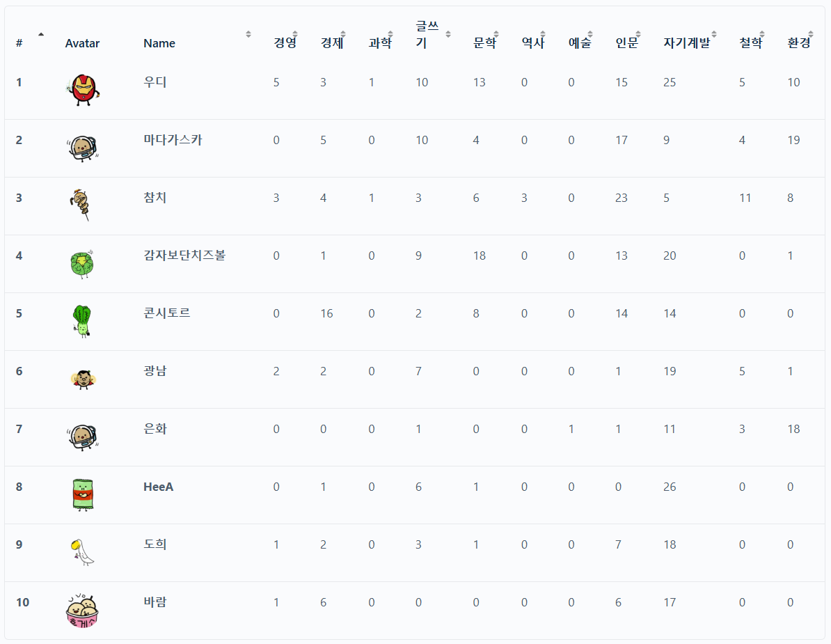Click the name HeeA in the table
The height and width of the screenshot is (644, 831).
tap(159, 487)
